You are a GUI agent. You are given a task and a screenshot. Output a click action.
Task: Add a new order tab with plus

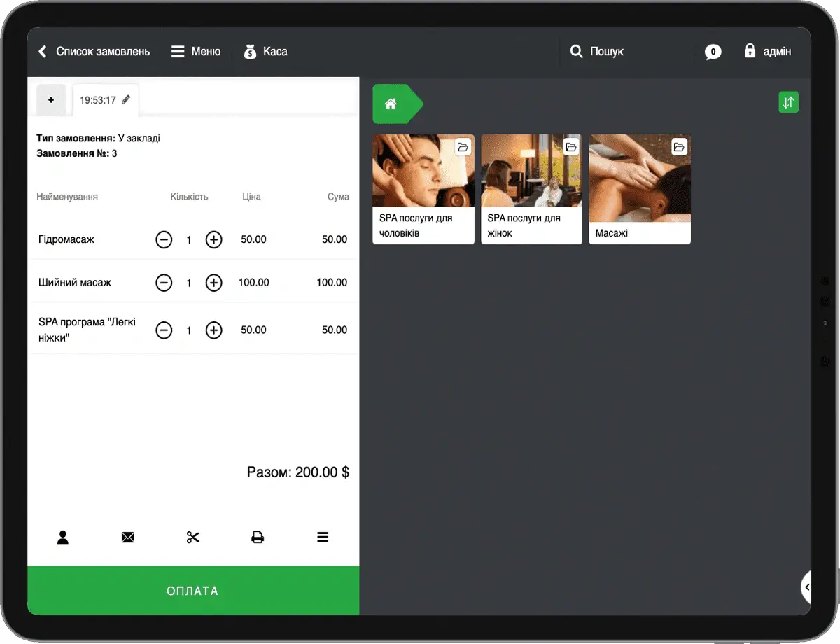coord(51,100)
